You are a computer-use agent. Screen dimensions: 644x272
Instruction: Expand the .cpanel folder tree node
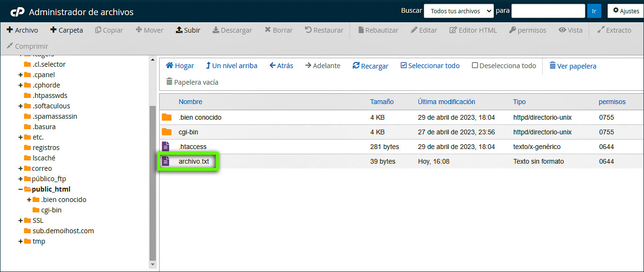click(x=20, y=75)
